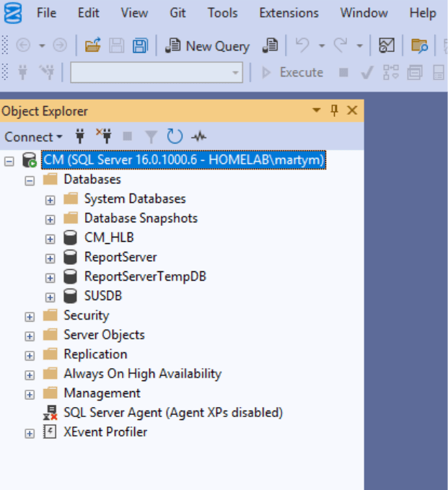This screenshot has height=490, width=448.
Task: Close the Object Explorer panel
Action: [x=352, y=110]
